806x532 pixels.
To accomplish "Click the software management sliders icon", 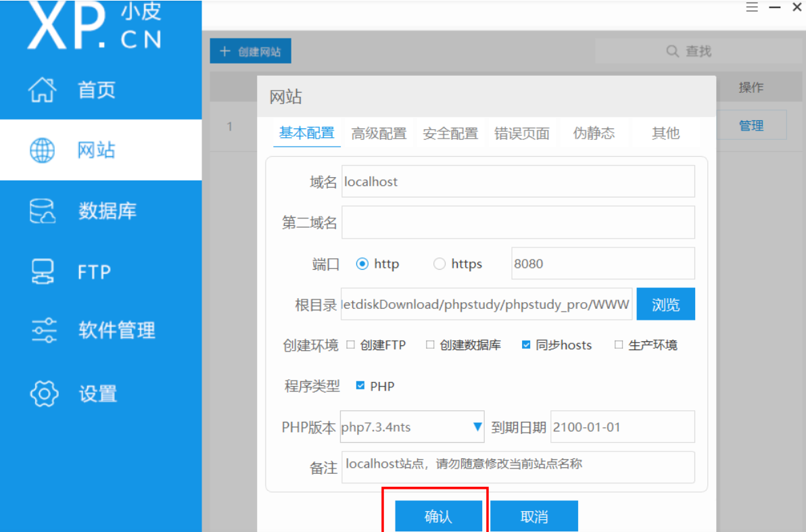I will pyautogui.click(x=44, y=331).
